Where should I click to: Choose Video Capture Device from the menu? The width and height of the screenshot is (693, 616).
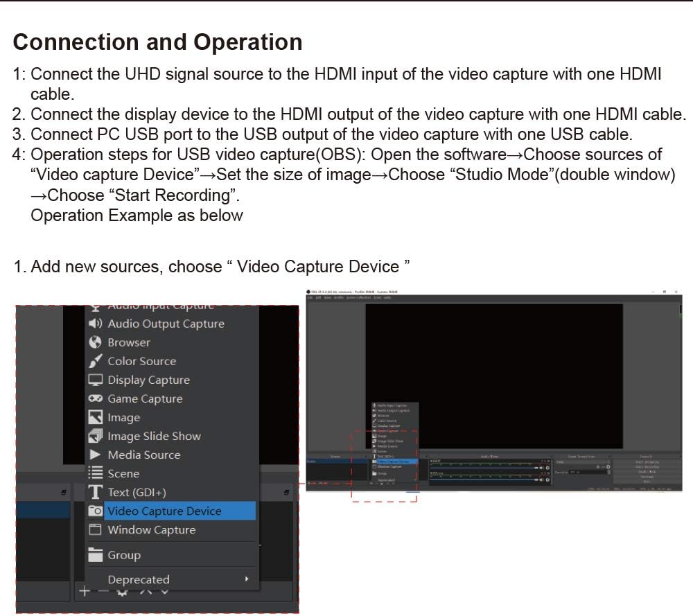tap(170, 511)
